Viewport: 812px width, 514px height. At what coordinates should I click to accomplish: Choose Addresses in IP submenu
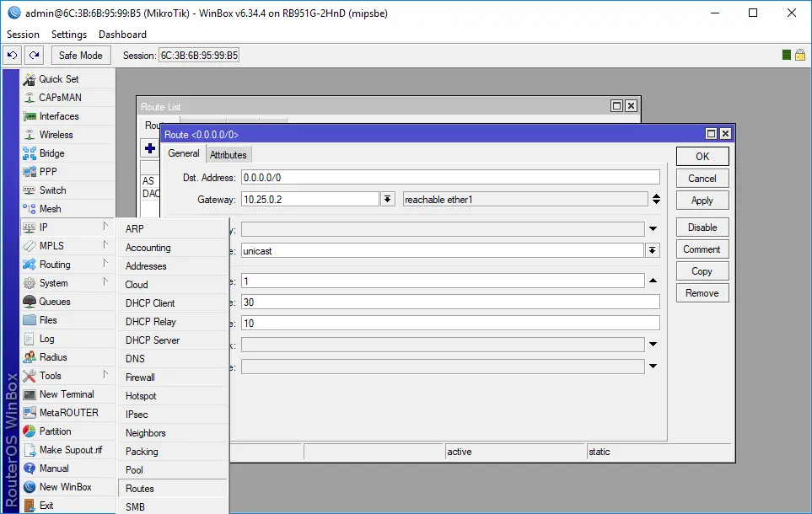173,266
